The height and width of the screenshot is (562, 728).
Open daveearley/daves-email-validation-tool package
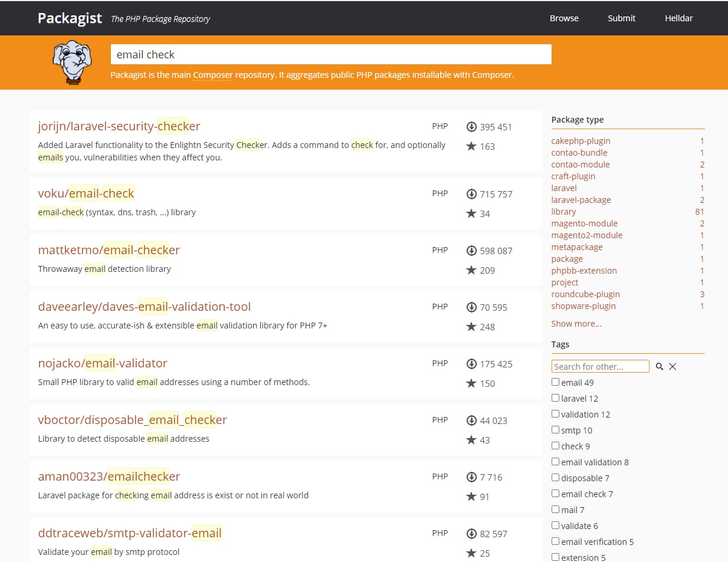[x=145, y=307]
